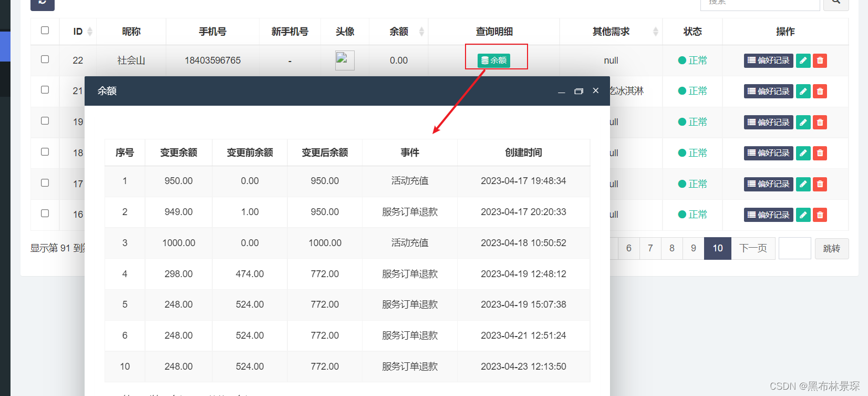The width and height of the screenshot is (868, 396).
Task: Close the 余额 dialog window
Action: (x=596, y=90)
